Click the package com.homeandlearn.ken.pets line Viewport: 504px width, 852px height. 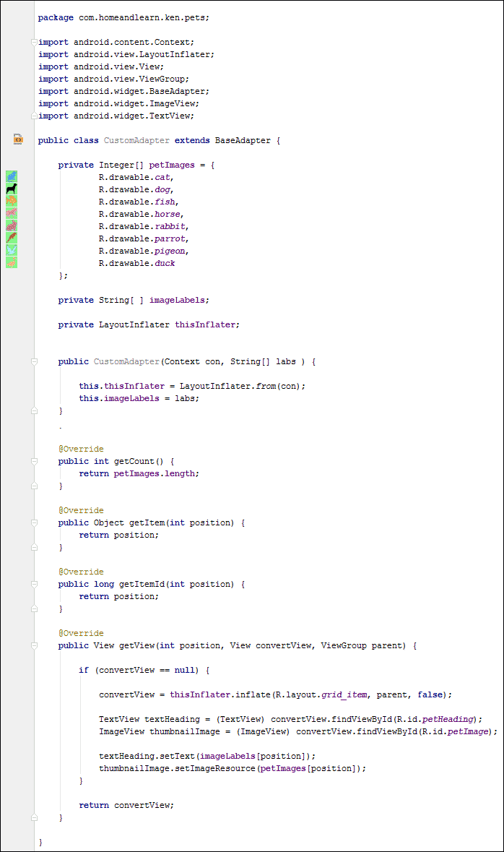coord(123,17)
